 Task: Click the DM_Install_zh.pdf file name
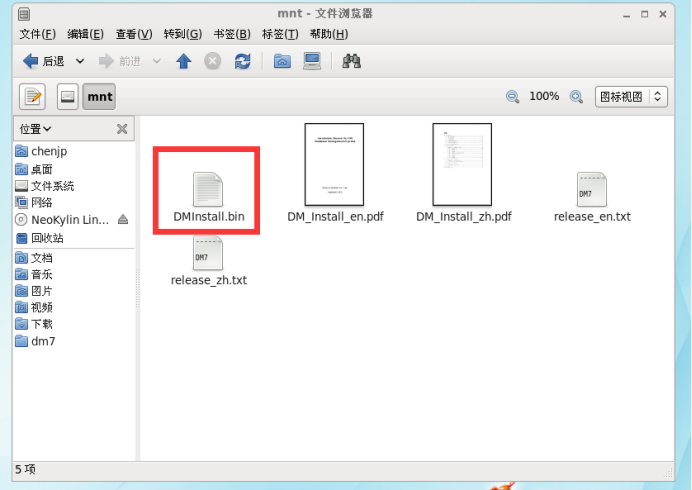pyautogui.click(x=464, y=217)
